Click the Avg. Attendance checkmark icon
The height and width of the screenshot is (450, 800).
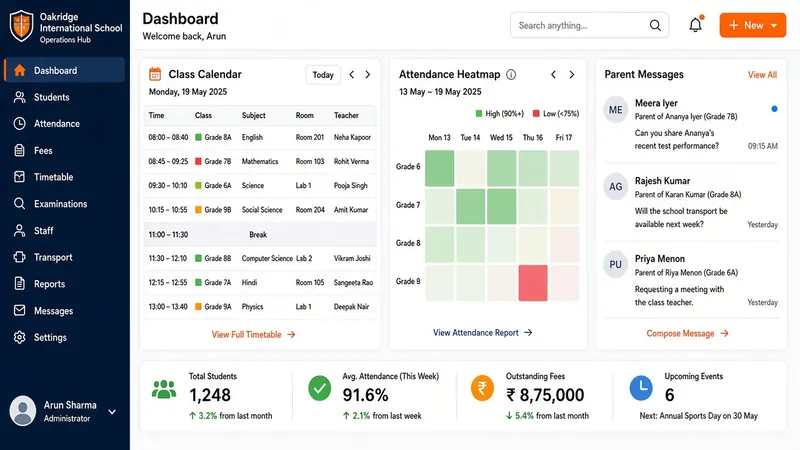tap(320, 388)
